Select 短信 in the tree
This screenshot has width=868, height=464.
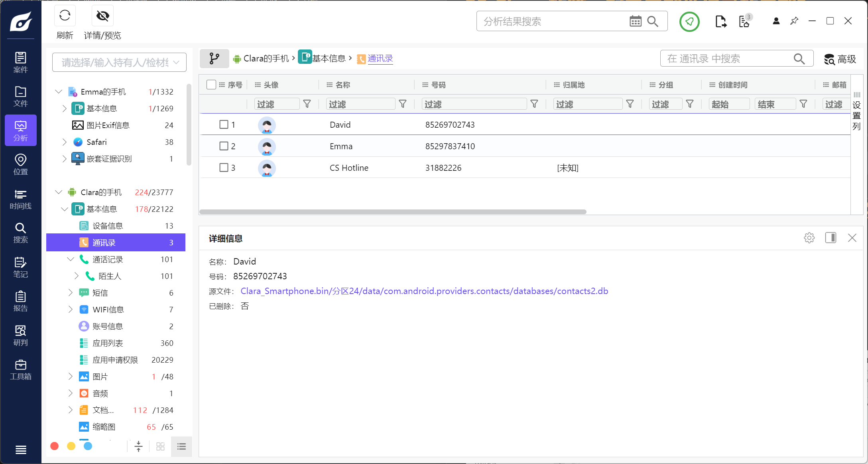click(x=100, y=293)
